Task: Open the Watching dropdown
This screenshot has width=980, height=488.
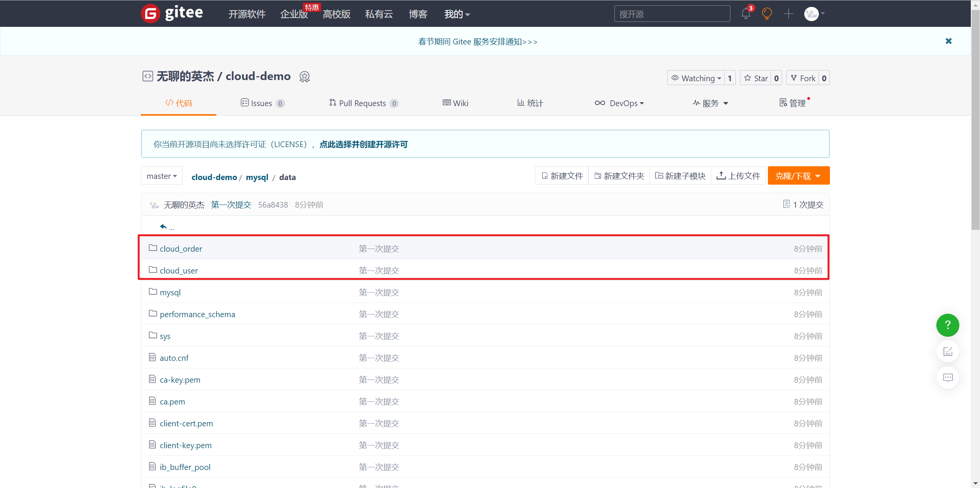Action: [x=696, y=78]
